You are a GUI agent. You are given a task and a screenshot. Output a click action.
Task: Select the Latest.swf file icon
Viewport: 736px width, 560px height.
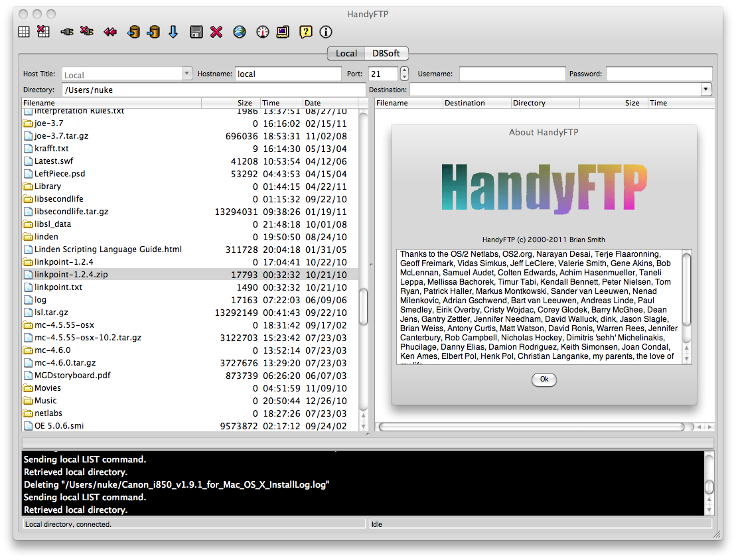28,161
